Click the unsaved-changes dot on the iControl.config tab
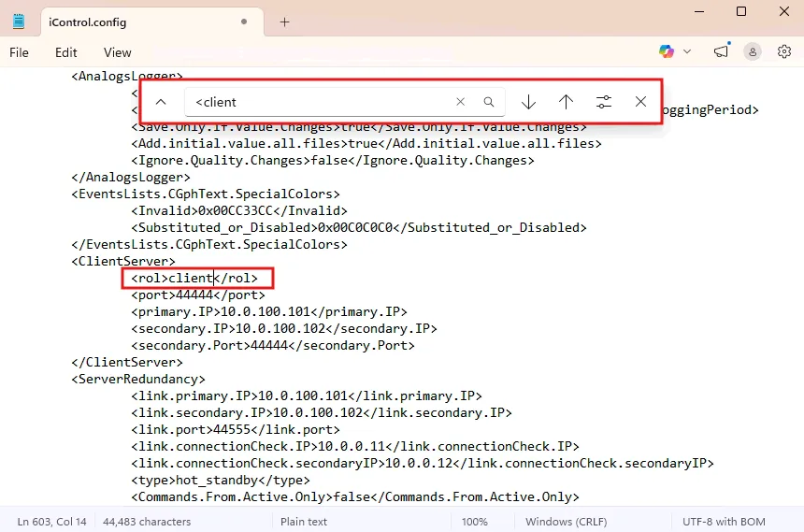804x532 pixels. 244,22
